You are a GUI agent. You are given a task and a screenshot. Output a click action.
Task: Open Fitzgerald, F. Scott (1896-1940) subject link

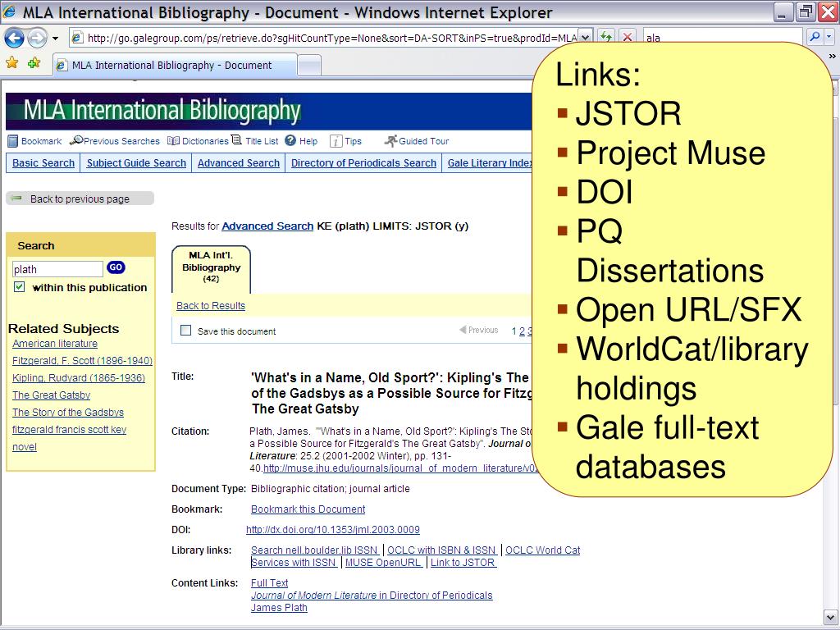pyautogui.click(x=82, y=361)
